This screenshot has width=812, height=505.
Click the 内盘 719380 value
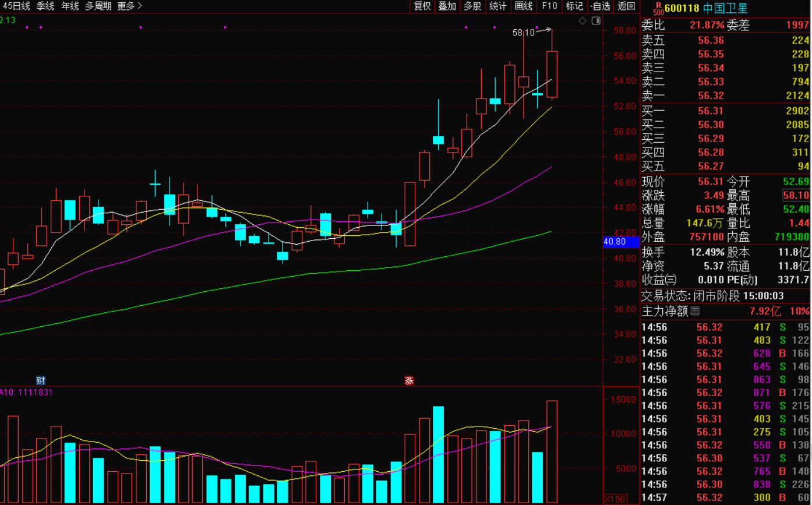click(792, 238)
